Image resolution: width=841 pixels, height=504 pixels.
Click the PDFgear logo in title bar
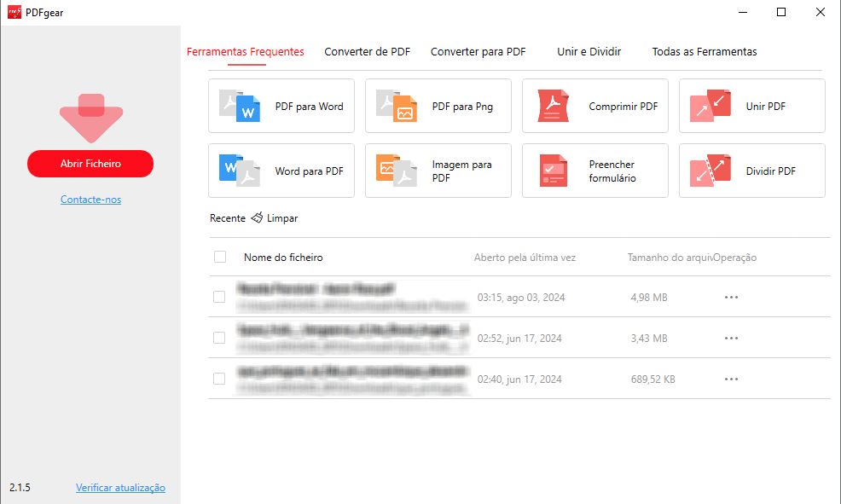(x=14, y=12)
